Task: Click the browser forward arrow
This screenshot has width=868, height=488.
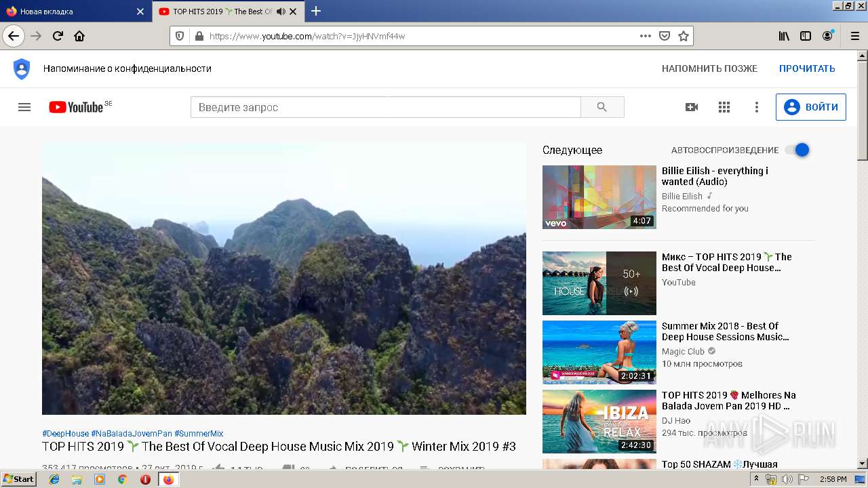Action: point(37,36)
